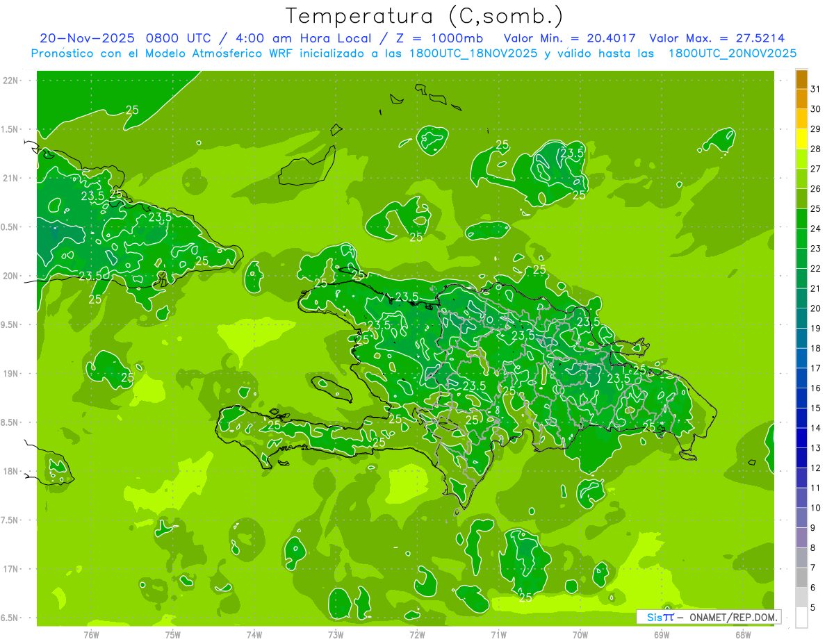
Task: Click the color bar label '15'
Action: (x=816, y=408)
